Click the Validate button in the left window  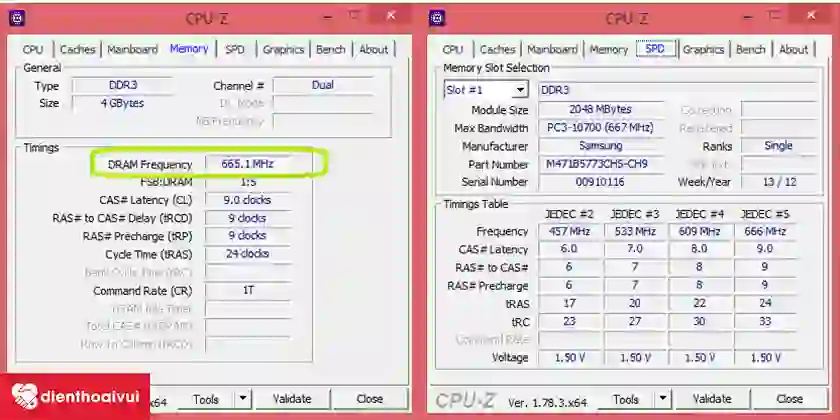[x=292, y=399]
